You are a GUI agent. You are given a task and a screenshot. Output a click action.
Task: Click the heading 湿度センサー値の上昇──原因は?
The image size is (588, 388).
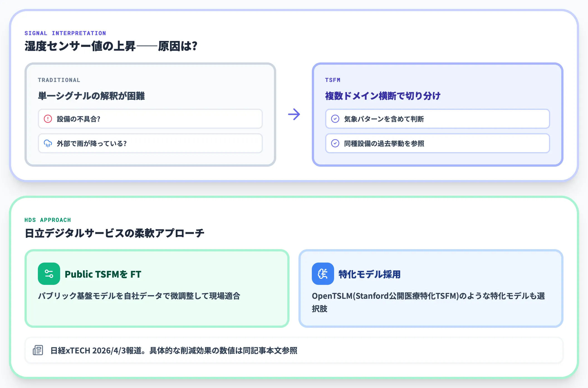coord(111,46)
